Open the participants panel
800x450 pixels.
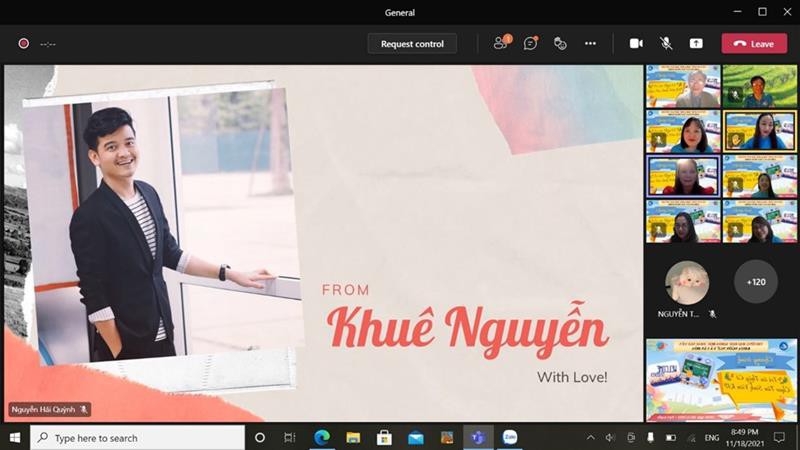tap(500, 43)
